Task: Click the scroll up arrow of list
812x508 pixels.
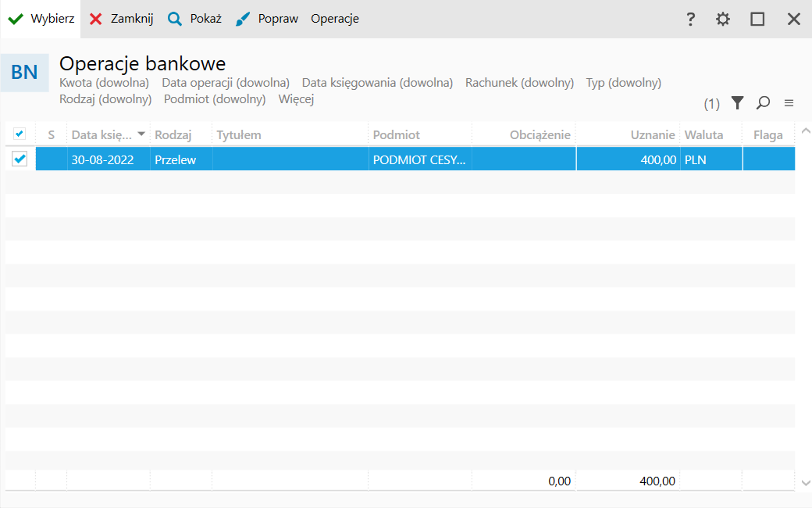Action: [805, 131]
